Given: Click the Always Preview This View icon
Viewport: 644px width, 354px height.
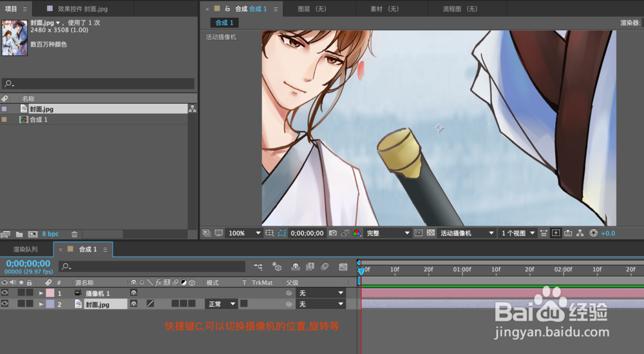Looking at the screenshot, I should (x=207, y=233).
